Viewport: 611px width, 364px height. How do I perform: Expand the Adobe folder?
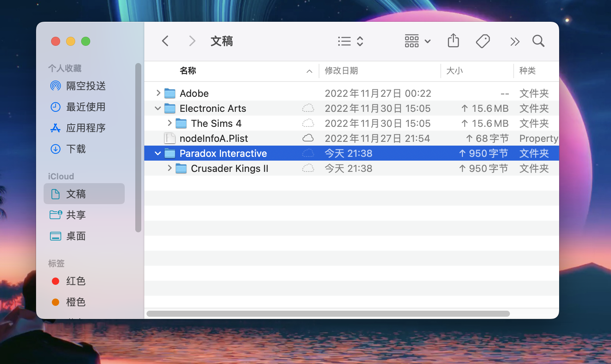tap(158, 93)
